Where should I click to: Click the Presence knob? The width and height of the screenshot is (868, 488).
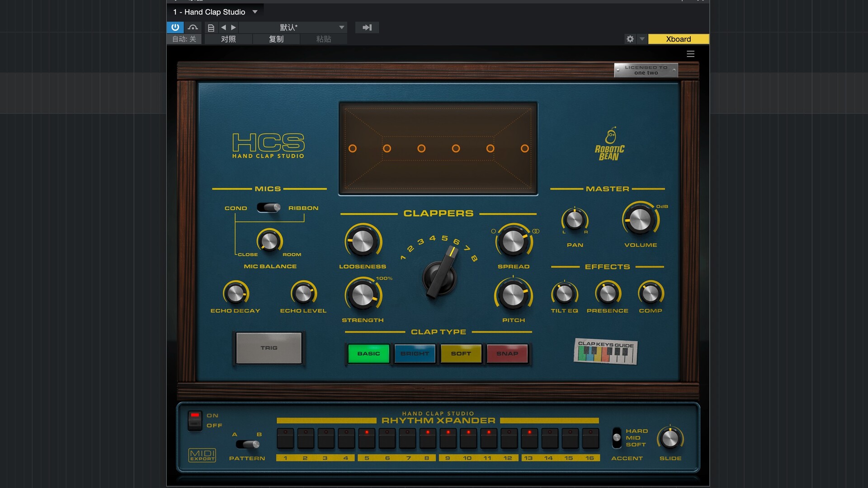tap(608, 294)
